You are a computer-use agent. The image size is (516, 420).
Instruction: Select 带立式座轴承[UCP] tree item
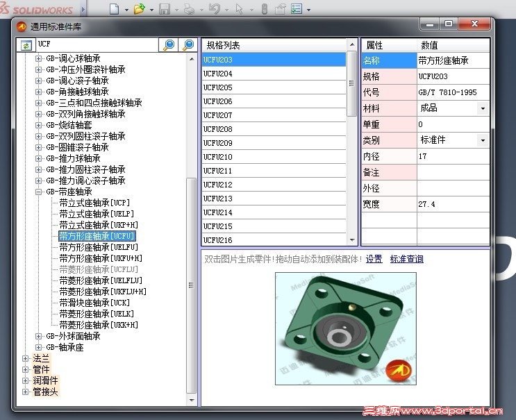tap(94, 203)
